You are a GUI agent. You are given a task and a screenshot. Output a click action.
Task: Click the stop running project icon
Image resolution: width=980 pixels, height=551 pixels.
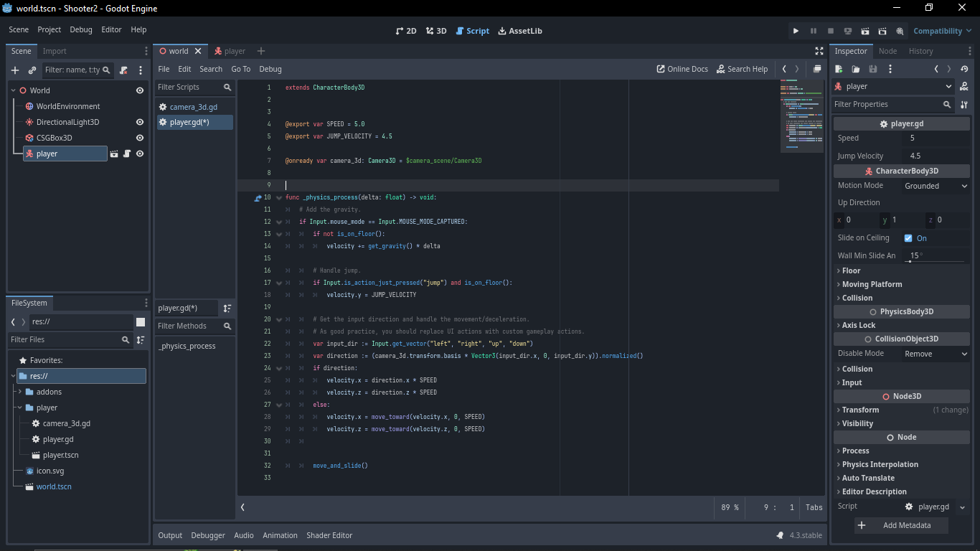[830, 31]
